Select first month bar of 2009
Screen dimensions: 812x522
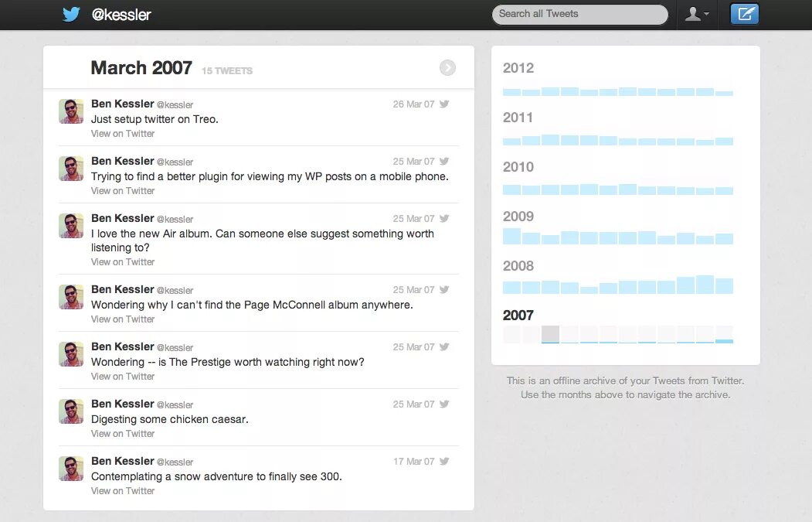pos(511,237)
